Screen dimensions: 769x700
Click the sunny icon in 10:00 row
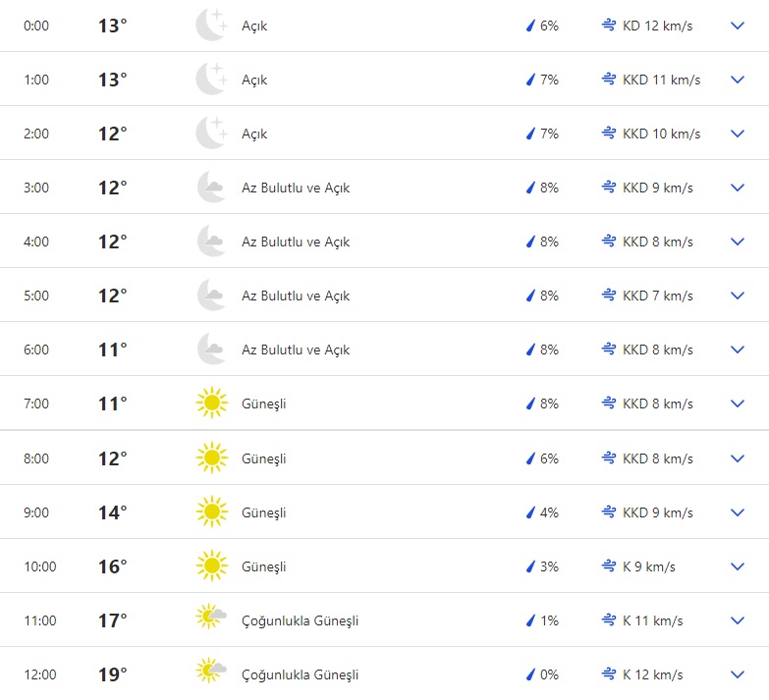pyautogui.click(x=211, y=566)
